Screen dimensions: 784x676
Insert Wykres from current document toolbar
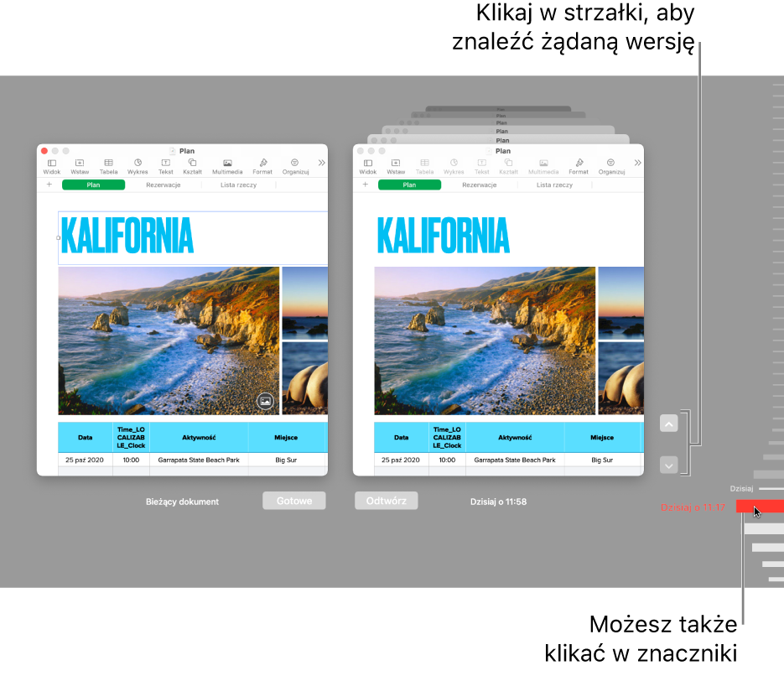click(138, 167)
